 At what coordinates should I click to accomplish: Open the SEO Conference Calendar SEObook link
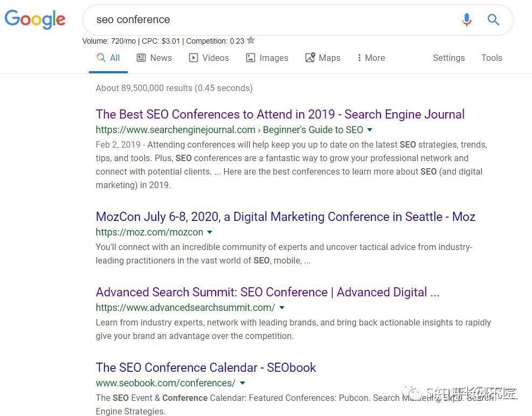pyautogui.click(x=205, y=368)
